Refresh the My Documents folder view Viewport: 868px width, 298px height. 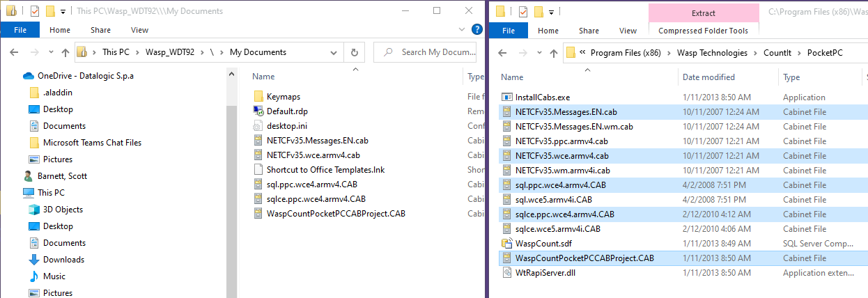point(355,52)
